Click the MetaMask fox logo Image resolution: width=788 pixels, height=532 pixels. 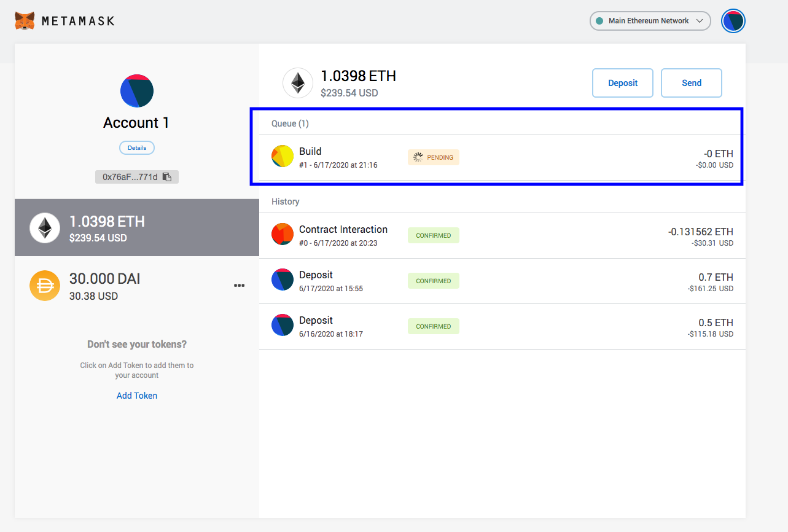[x=23, y=20]
